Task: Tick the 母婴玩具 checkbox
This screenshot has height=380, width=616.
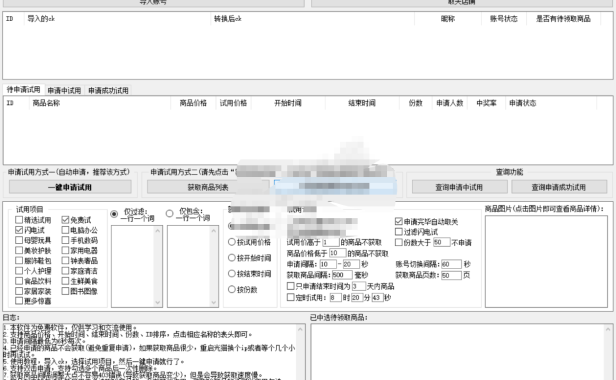Action: tap(19, 240)
